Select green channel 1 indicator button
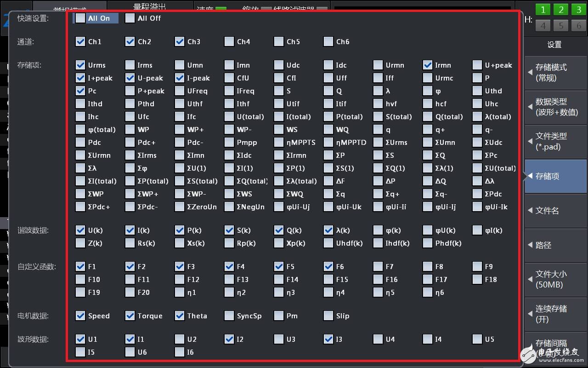588x368 pixels. point(543,10)
